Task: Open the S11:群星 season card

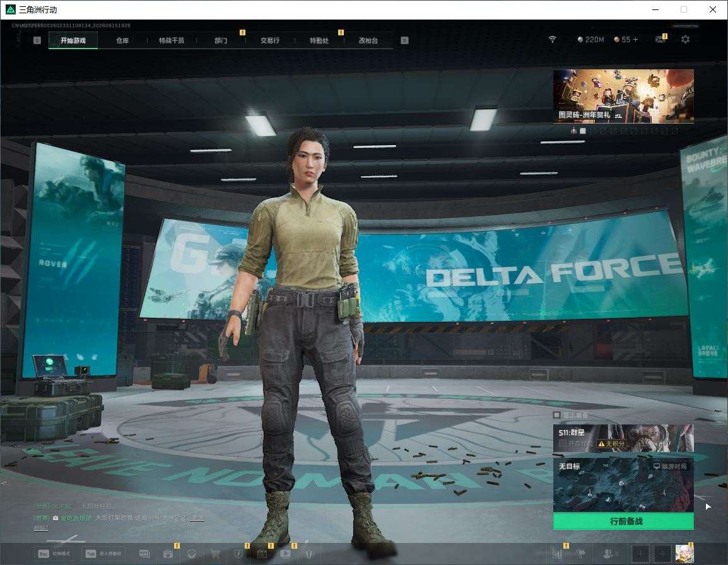Action: (623, 438)
